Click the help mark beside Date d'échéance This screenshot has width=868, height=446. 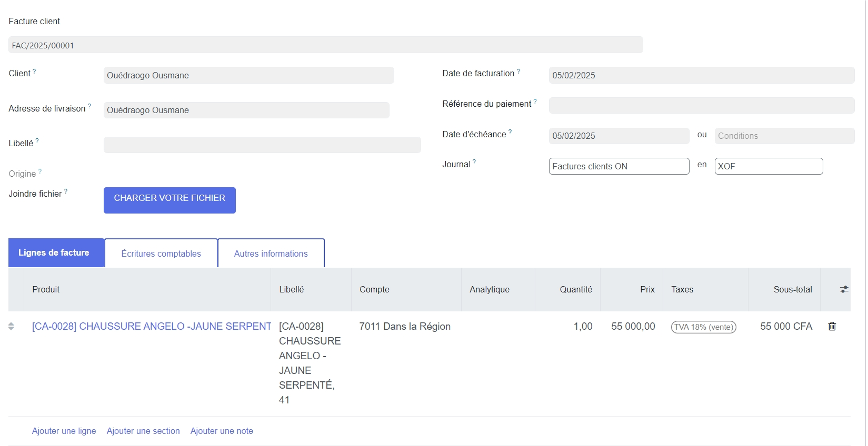[x=510, y=132]
